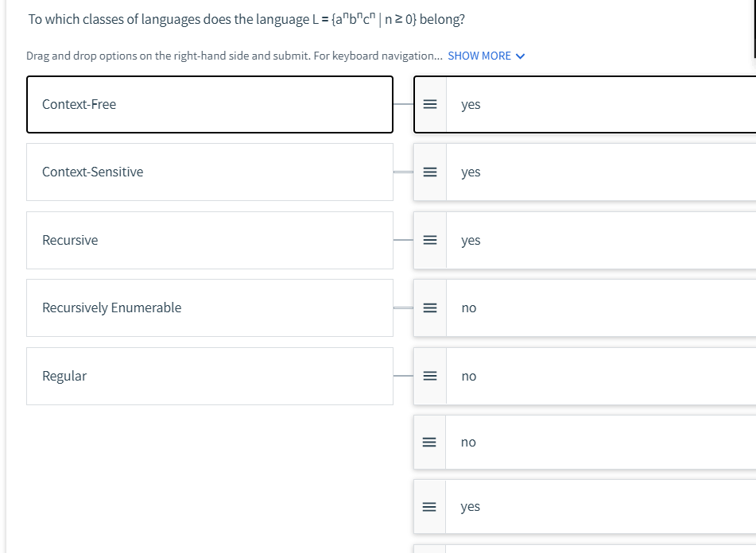The height and width of the screenshot is (553, 756).
Task: Click drag handle icon beside Regular answer
Action: pos(429,376)
